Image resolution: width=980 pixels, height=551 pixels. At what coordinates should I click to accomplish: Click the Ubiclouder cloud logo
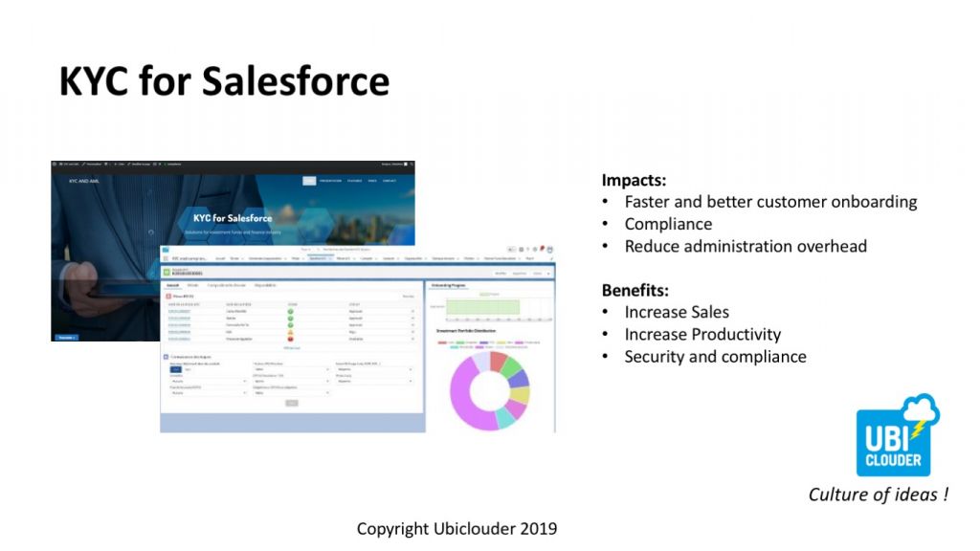coord(898,435)
